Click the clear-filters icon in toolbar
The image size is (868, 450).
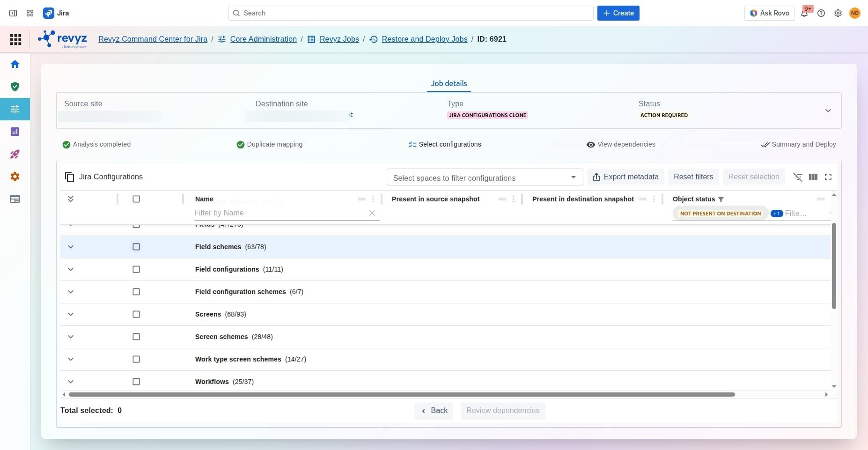(x=798, y=177)
